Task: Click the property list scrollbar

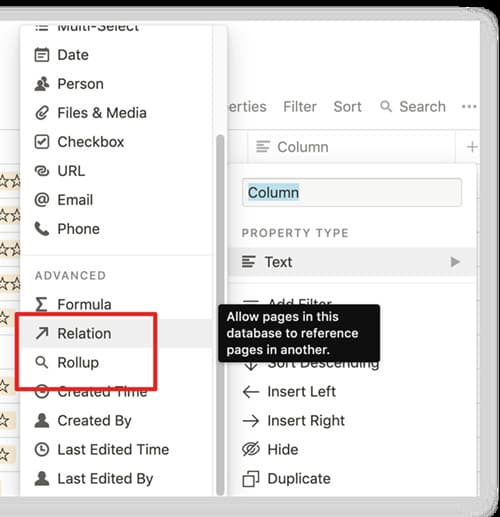Action: coord(220,315)
